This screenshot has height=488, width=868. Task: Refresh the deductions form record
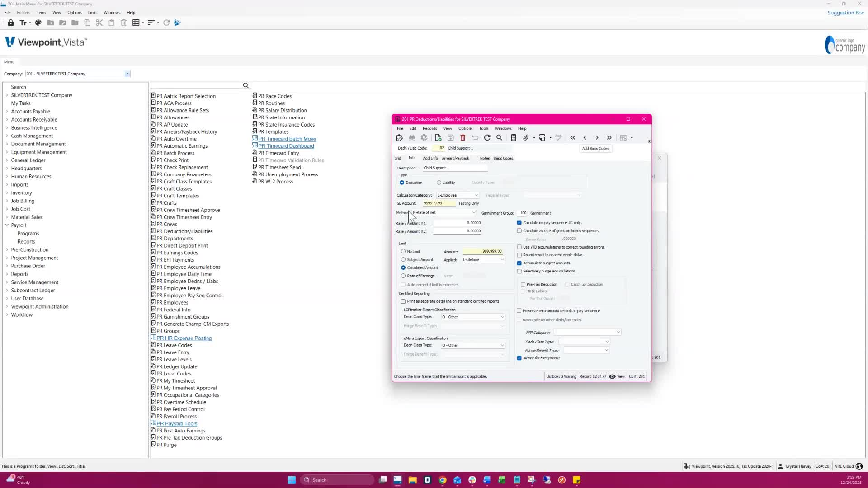[x=487, y=138]
